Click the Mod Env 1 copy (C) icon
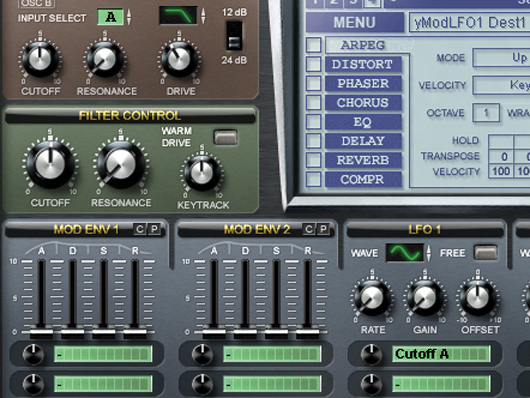 tap(139, 229)
